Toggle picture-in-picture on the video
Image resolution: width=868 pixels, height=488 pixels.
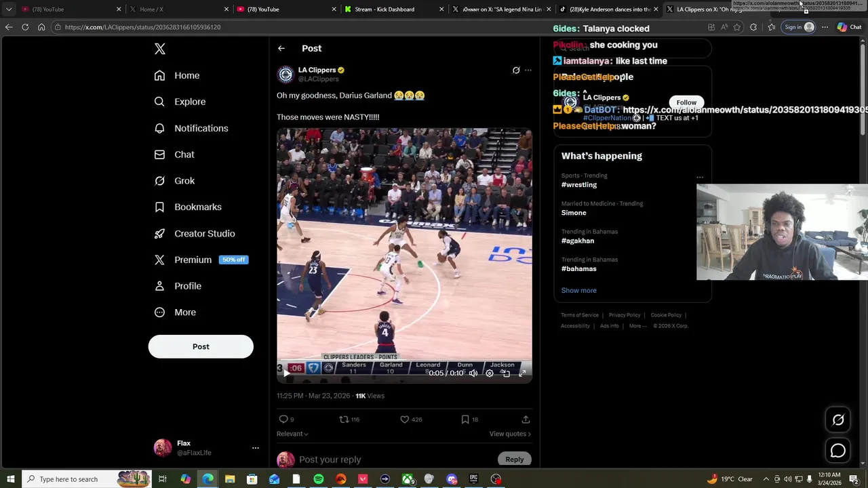point(506,373)
